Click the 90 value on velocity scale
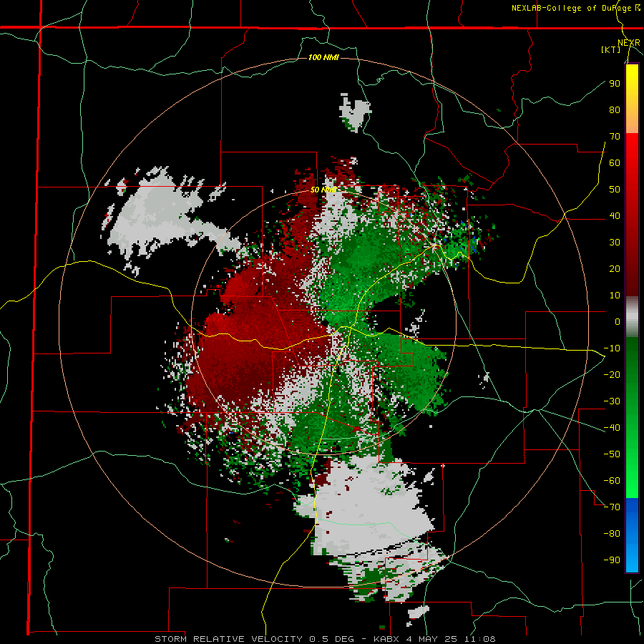 [x=615, y=84]
